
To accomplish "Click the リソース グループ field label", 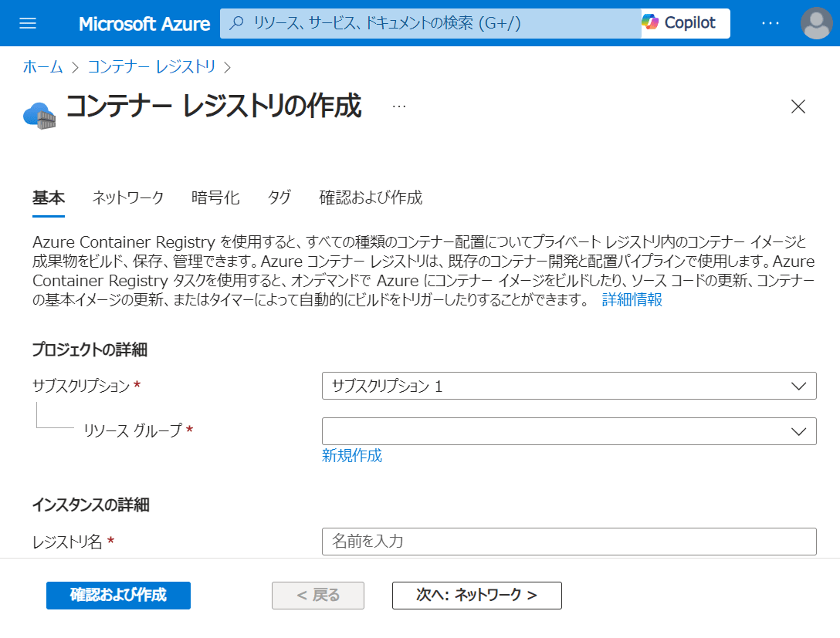I will (x=133, y=430).
